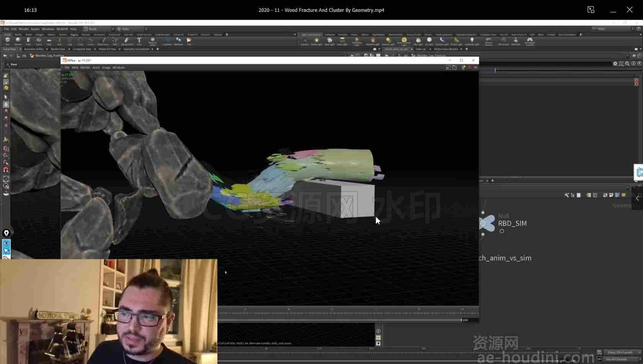The height and width of the screenshot is (364, 643).
Task: Click the RBD_SIM null node icon
Action: pyautogui.click(x=487, y=223)
